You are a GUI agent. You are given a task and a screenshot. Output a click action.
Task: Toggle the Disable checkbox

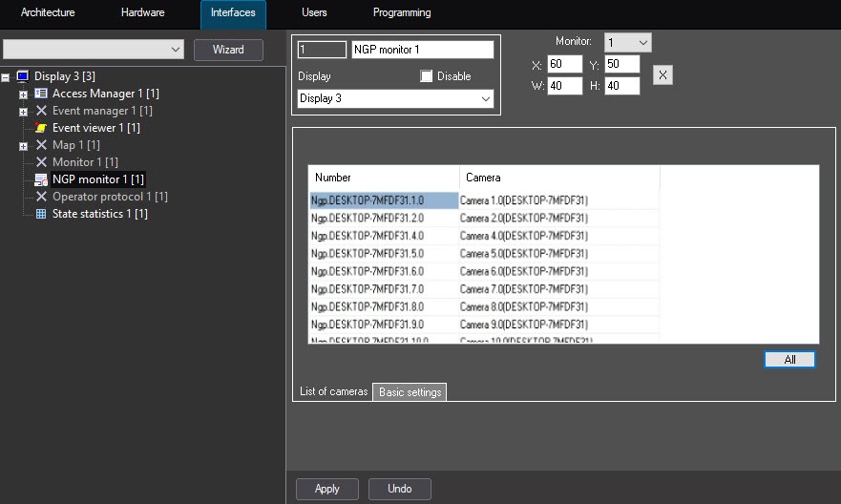(427, 76)
